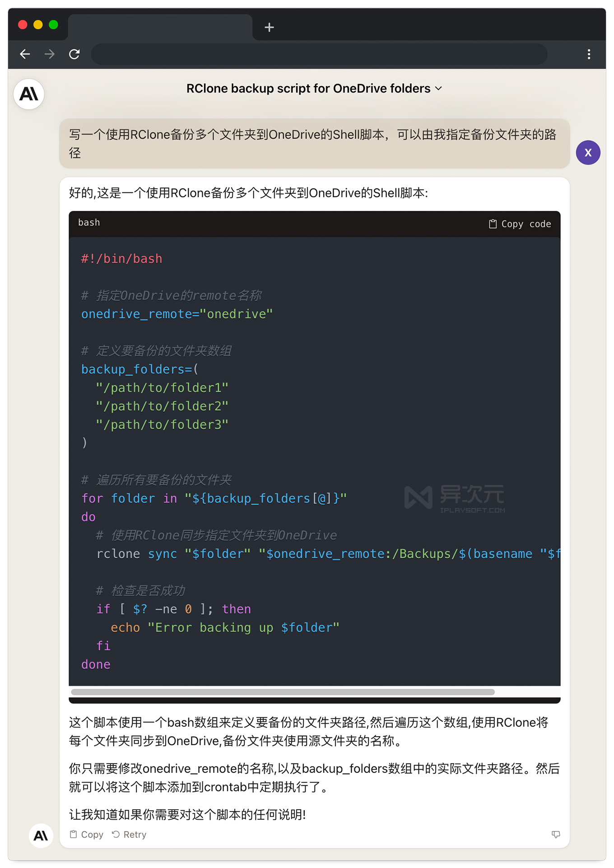Click the browser back arrow
Screen dimensions: 614x868
pos(25,54)
